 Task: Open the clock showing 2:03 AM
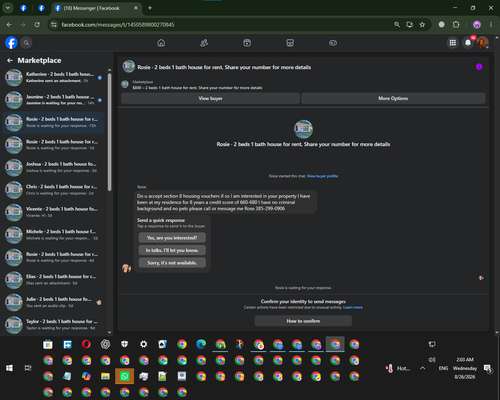pyautogui.click(x=465, y=360)
